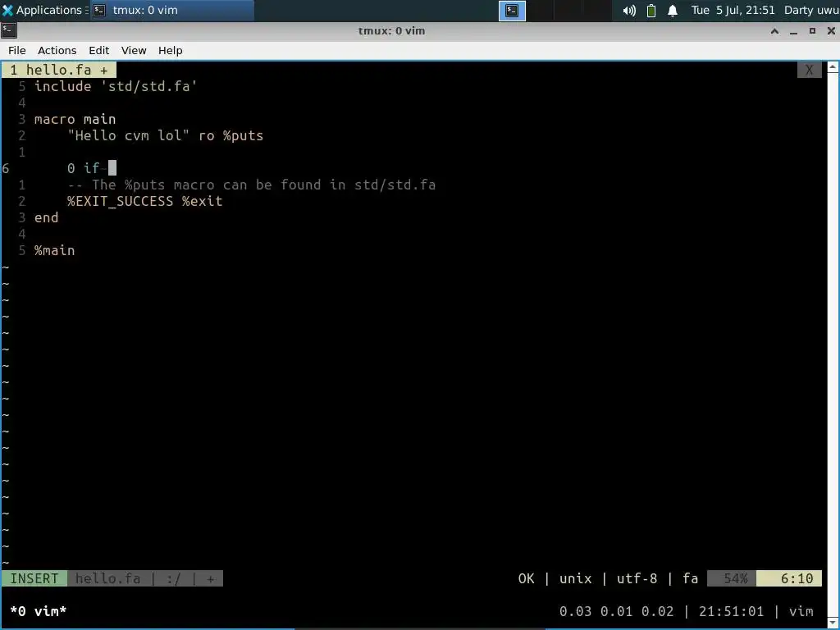
Task: Click the tmux load average '0.03 0.01 0.02'
Action: tap(616, 611)
